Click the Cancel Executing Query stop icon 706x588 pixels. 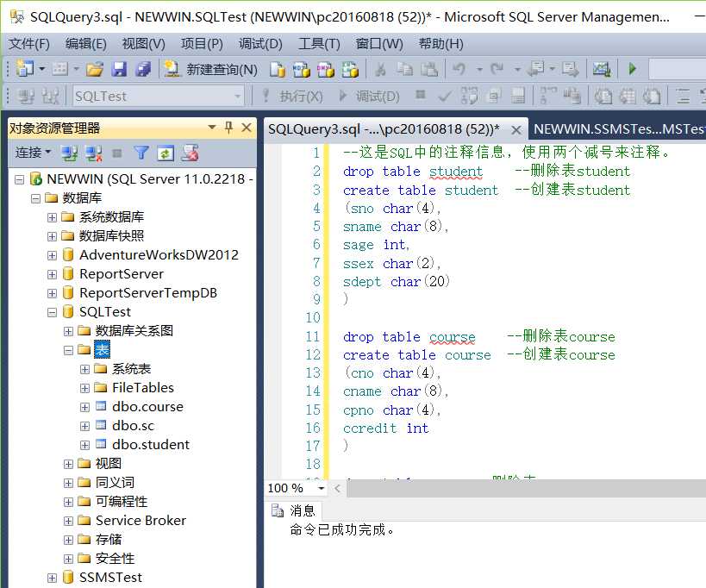(421, 95)
